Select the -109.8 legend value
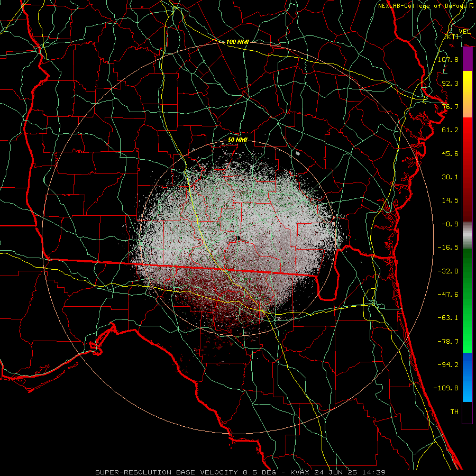This screenshot has height=476, width=476. tap(446, 388)
